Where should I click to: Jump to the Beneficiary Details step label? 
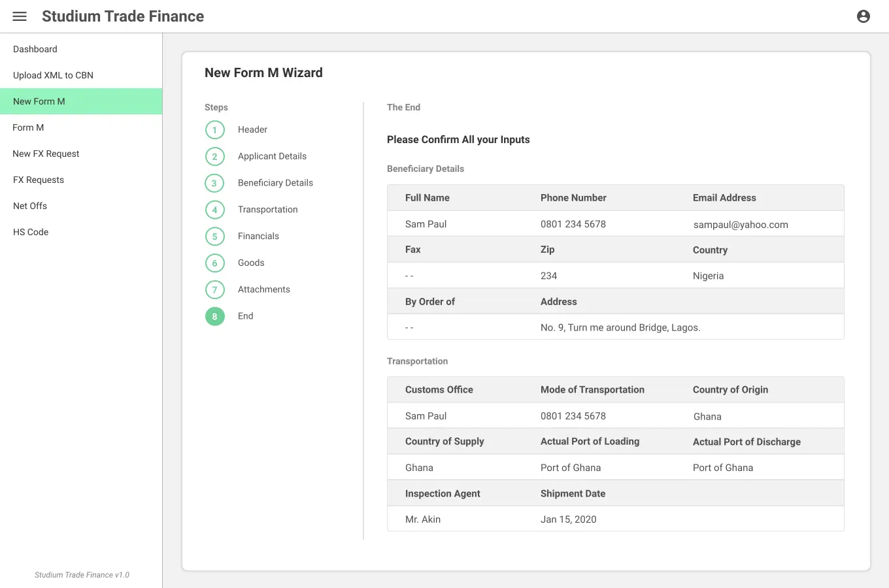coord(275,183)
